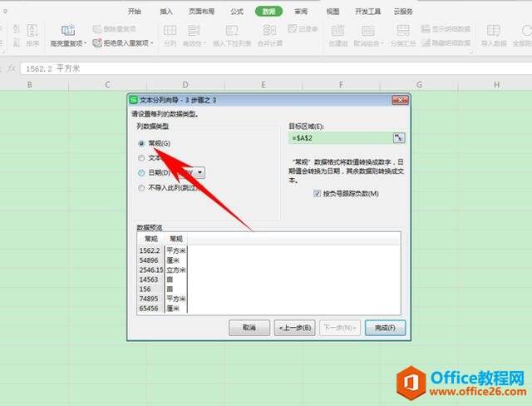
Task: Click preview cell 14563
Action: coord(149,280)
